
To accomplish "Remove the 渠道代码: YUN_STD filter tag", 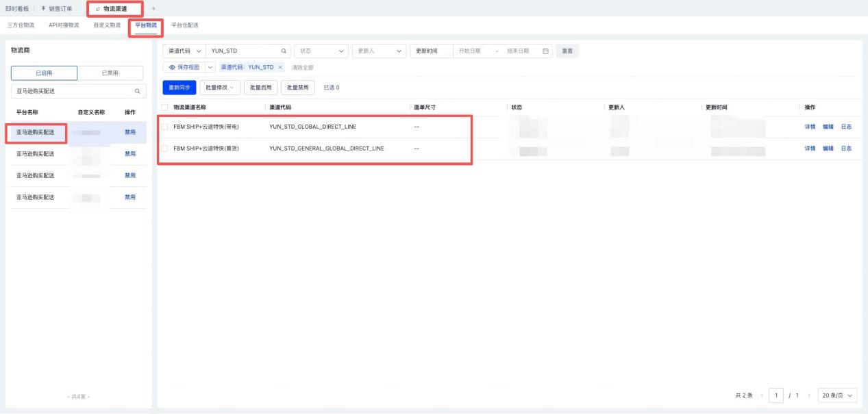I will (280, 67).
